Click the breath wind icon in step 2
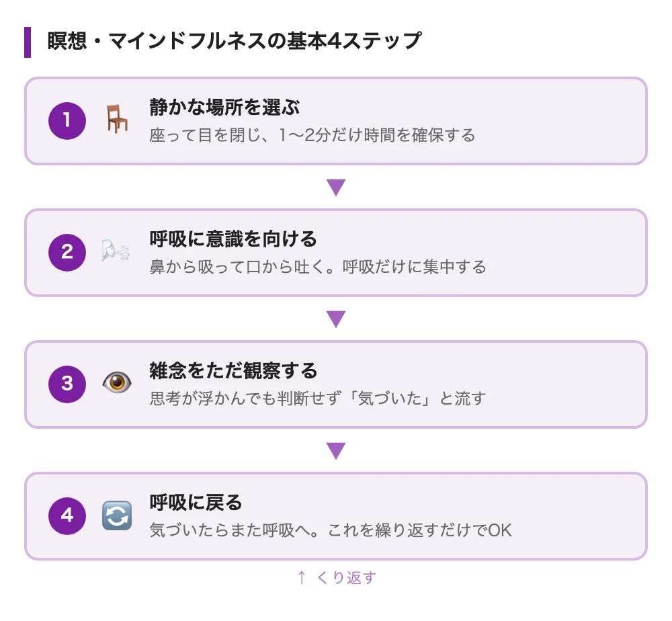This screenshot has height=621, width=672. tap(116, 252)
